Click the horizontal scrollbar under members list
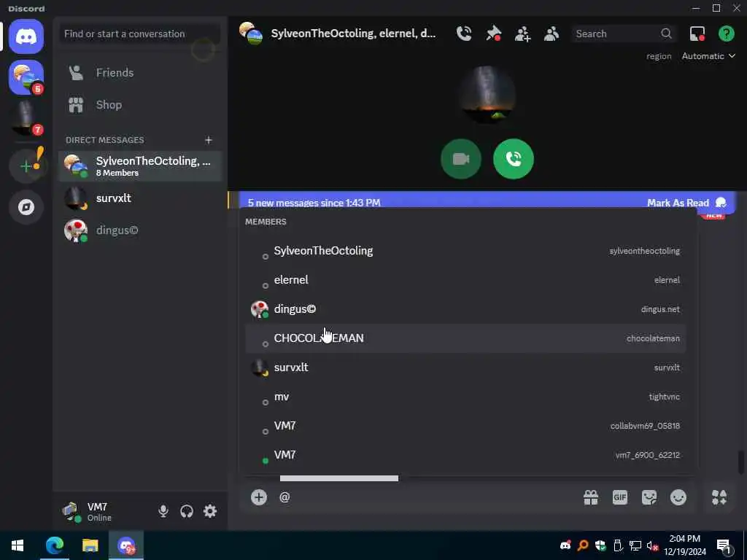747x560 pixels. [x=338, y=478]
